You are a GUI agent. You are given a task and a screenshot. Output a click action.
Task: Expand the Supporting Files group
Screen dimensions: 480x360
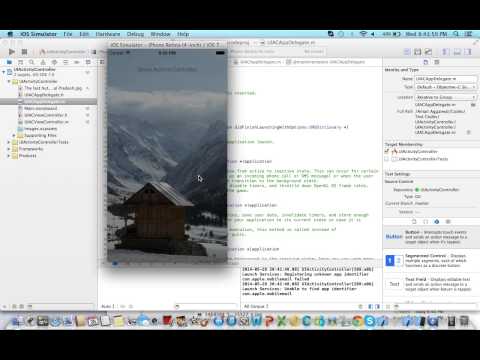tap(14, 135)
